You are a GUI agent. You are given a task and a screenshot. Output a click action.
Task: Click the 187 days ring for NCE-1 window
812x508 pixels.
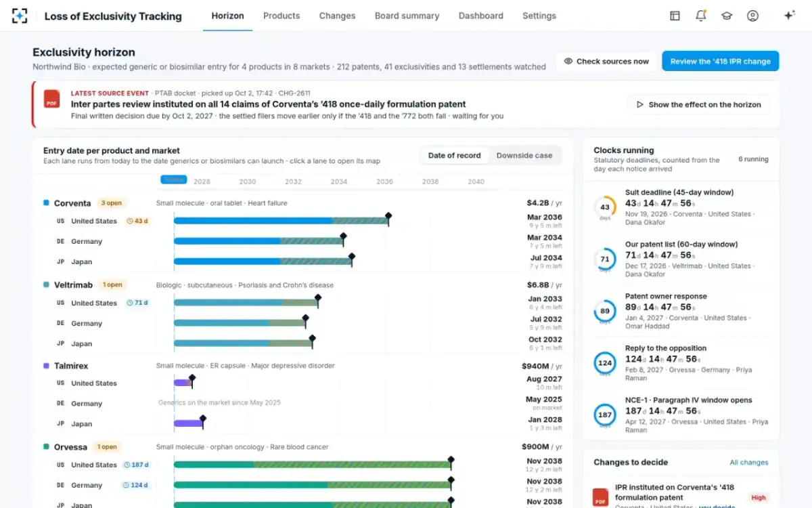click(604, 415)
